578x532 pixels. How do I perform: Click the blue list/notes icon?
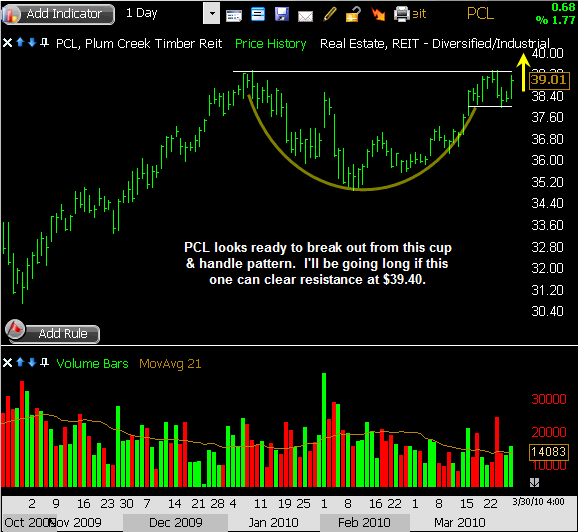[258, 14]
